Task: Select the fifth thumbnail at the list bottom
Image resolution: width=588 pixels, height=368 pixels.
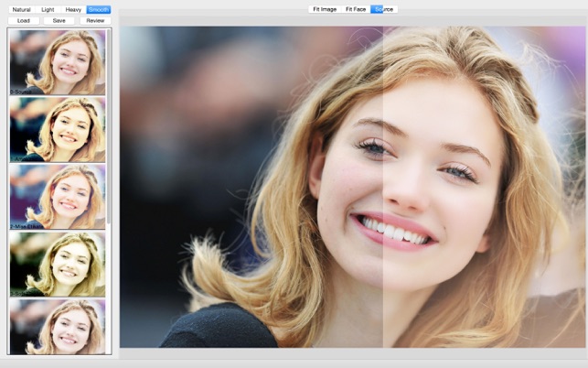Action: point(58,327)
